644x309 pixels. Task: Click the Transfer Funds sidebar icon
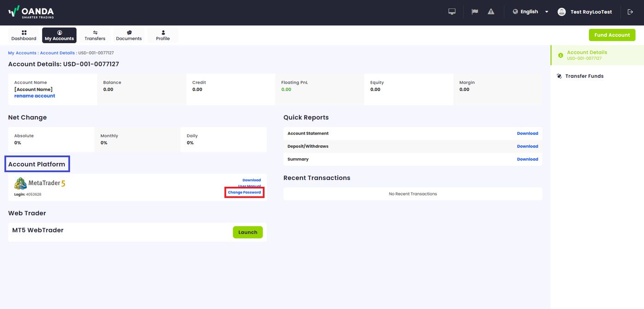tap(559, 76)
